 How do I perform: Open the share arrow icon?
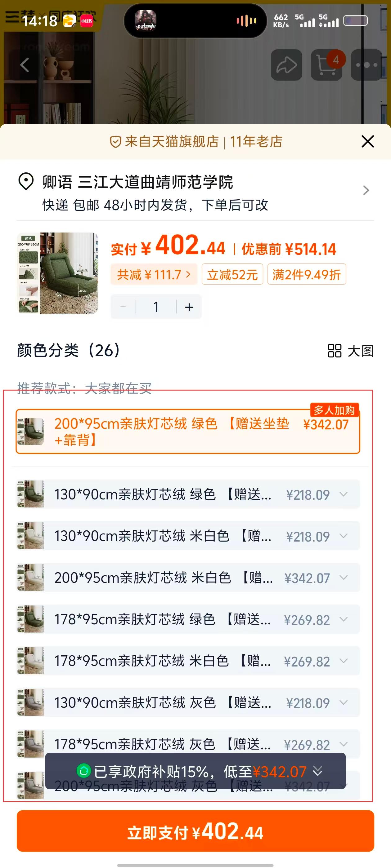pos(286,65)
